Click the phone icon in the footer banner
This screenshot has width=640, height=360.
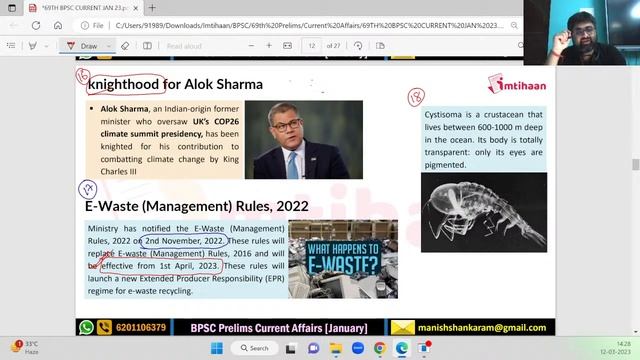click(x=104, y=327)
